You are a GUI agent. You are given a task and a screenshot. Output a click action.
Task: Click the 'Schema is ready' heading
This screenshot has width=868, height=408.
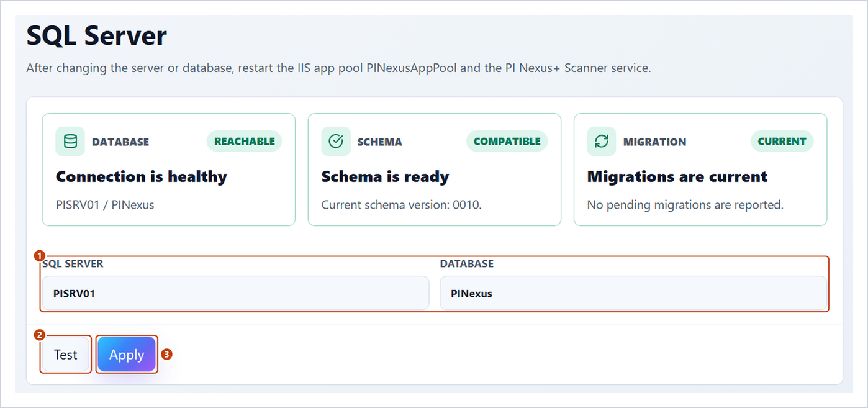pos(385,177)
